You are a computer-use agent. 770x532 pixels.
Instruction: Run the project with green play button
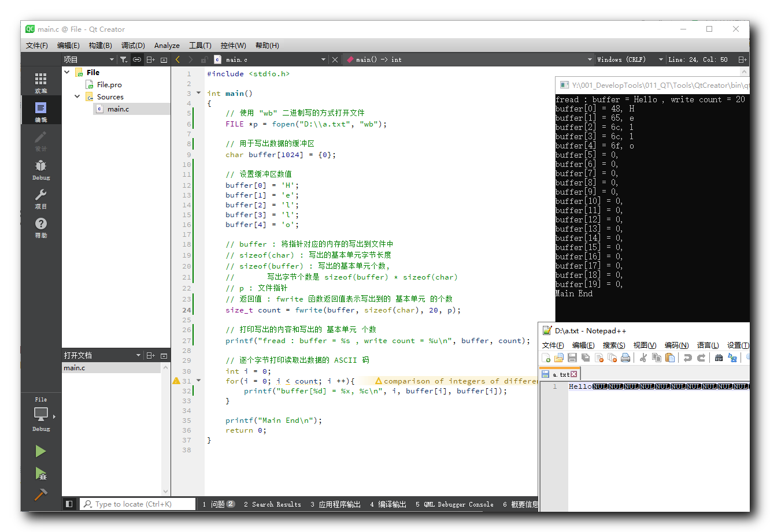40,451
